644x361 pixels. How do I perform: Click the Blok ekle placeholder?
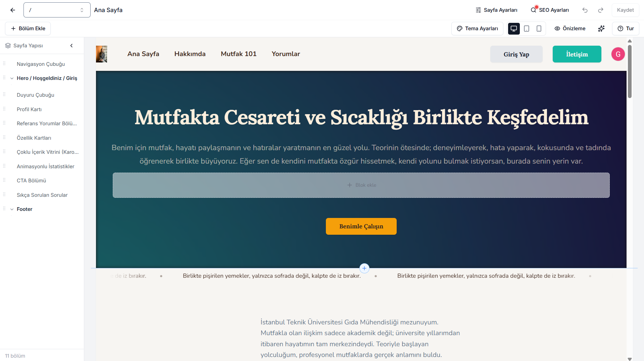click(361, 185)
